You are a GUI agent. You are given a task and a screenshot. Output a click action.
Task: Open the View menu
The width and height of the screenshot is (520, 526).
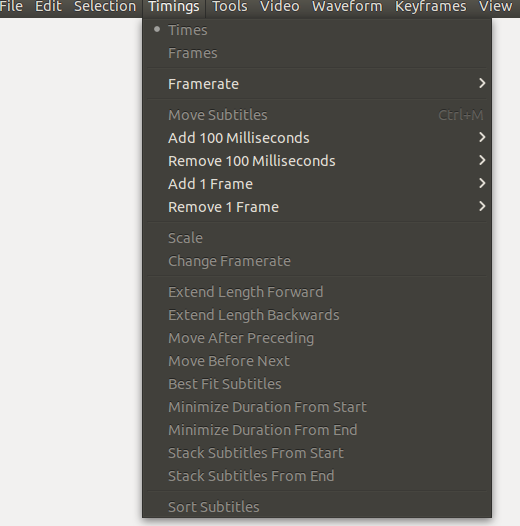tap(496, 6)
